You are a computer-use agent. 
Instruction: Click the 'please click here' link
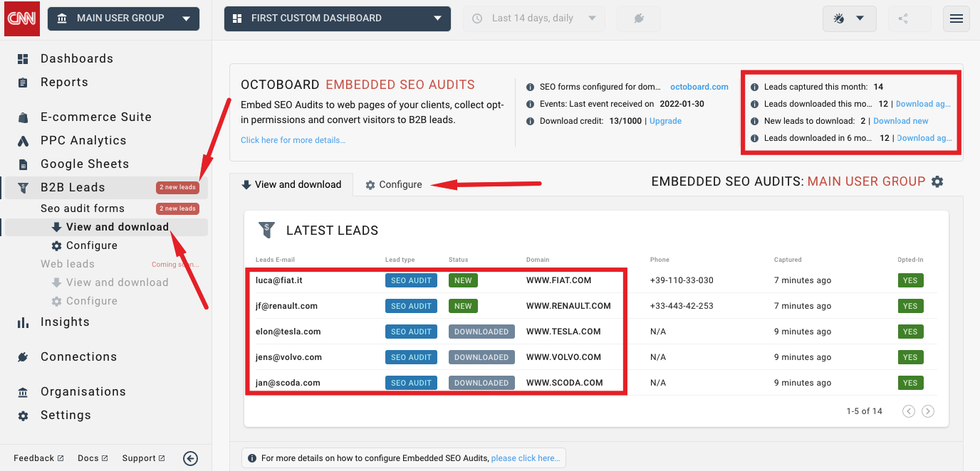click(526, 458)
